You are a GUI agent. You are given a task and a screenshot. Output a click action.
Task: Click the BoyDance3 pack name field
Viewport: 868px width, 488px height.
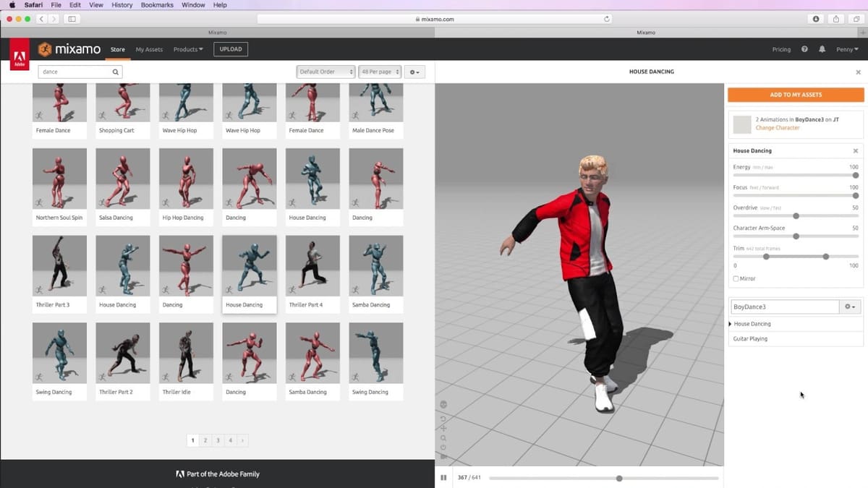pyautogui.click(x=785, y=307)
